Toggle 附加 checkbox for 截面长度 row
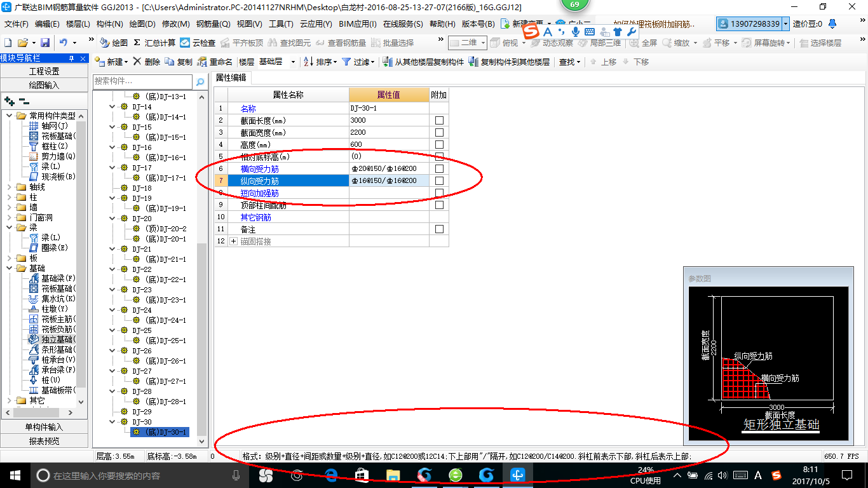868x488 pixels. coord(439,120)
